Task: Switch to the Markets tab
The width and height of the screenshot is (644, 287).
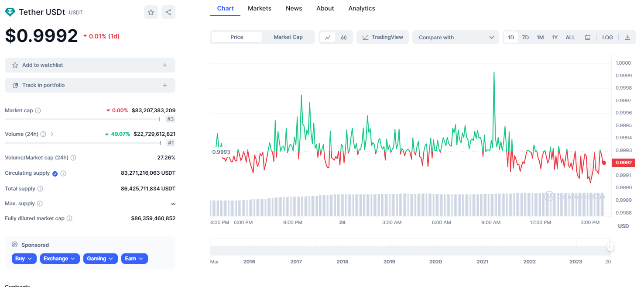Action: pyautogui.click(x=259, y=8)
